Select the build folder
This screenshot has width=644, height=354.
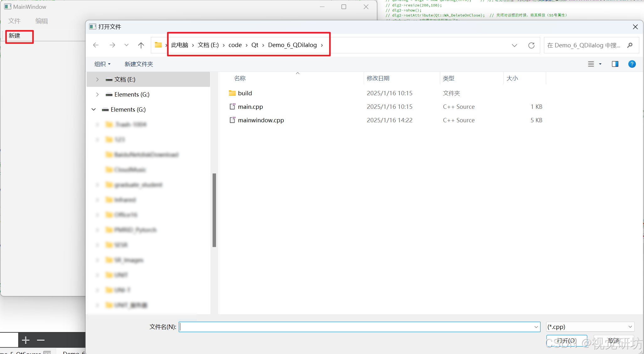[245, 93]
